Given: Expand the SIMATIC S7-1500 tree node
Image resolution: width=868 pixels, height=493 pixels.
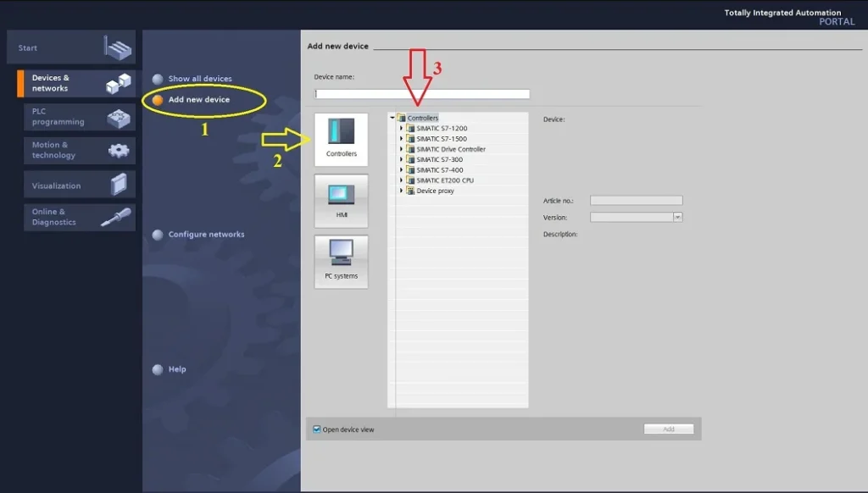Looking at the screenshot, I should pos(401,139).
